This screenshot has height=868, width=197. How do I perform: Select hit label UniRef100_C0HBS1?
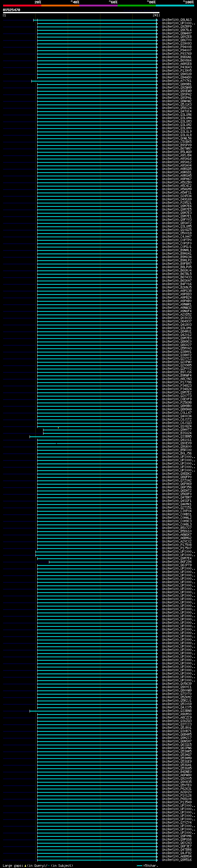tap(177, 515)
